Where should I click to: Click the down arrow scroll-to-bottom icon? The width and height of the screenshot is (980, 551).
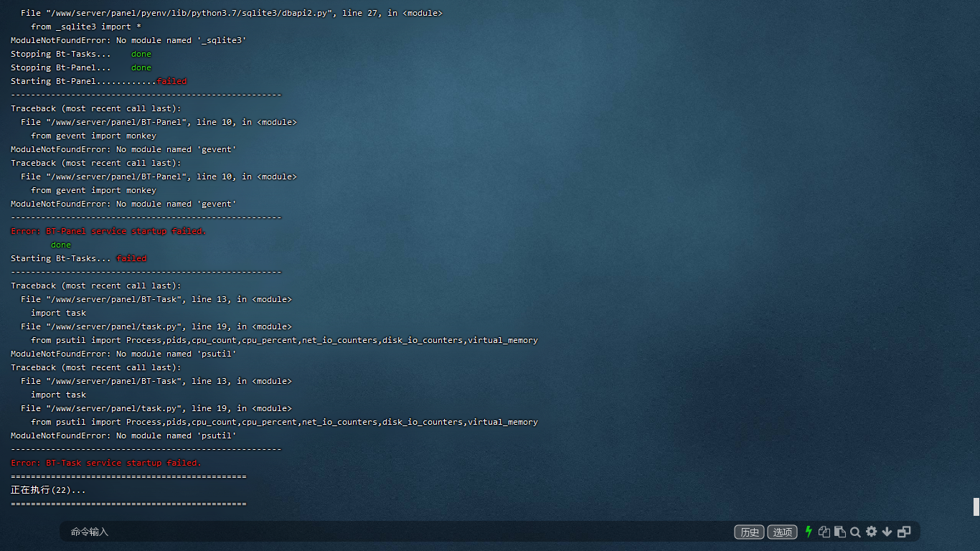coord(887,532)
